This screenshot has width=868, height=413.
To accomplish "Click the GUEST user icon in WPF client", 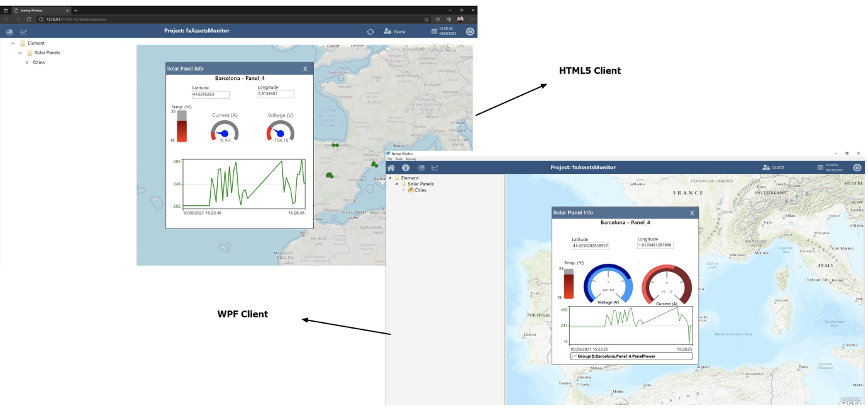I will 765,167.
